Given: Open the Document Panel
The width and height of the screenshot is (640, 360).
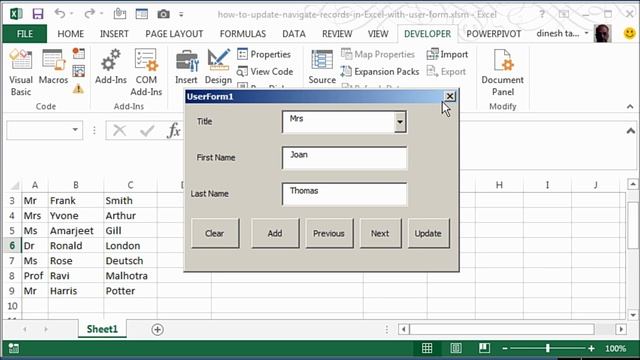Looking at the screenshot, I should pos(502,72).
